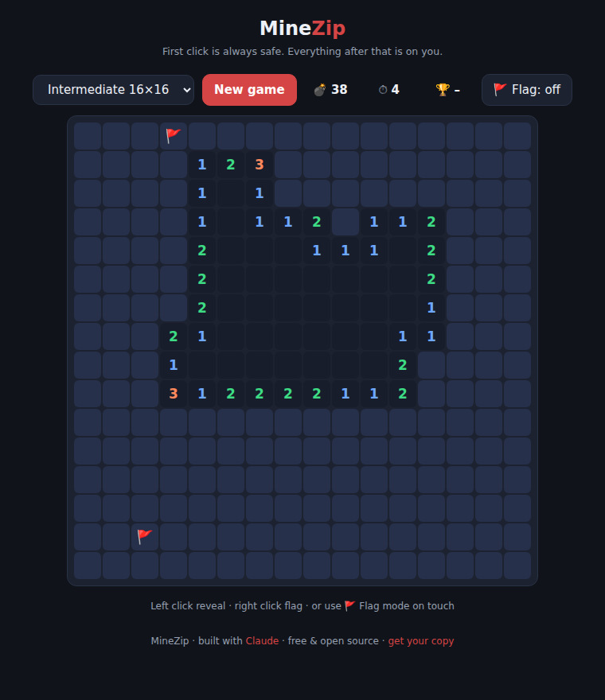The height and width of the screenshot is (700, 605).
Task: Reveal the top-right corner cell of the board
Action: (x=517, y=136)
